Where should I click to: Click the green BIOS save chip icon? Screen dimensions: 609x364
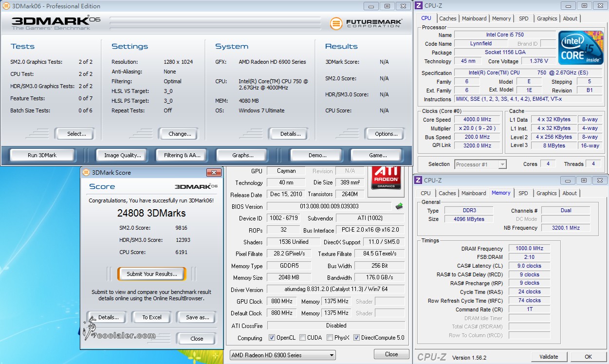pyautogui.click(x=399, y=206)
